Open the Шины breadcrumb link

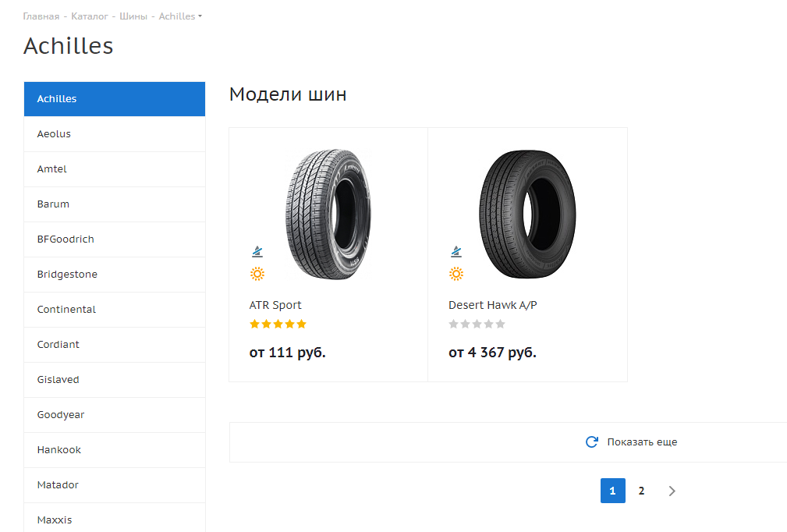click(133, 16)
